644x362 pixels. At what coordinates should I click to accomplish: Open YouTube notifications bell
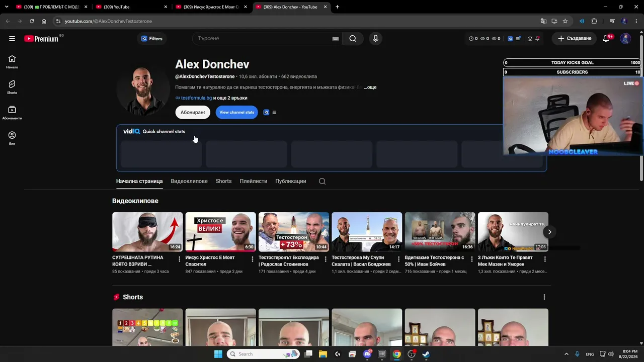pos(606,39)
